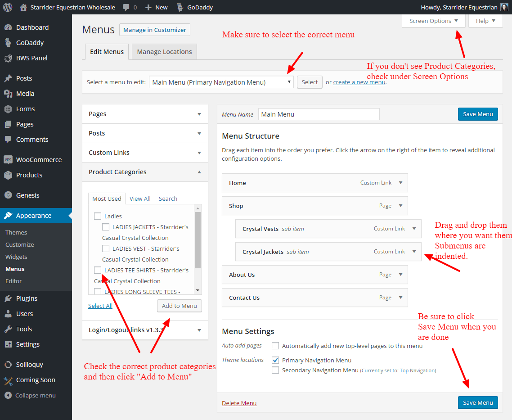The image size is (512, 420).
Task: Open the Plugins sidebar item
Action: point(27,298)
